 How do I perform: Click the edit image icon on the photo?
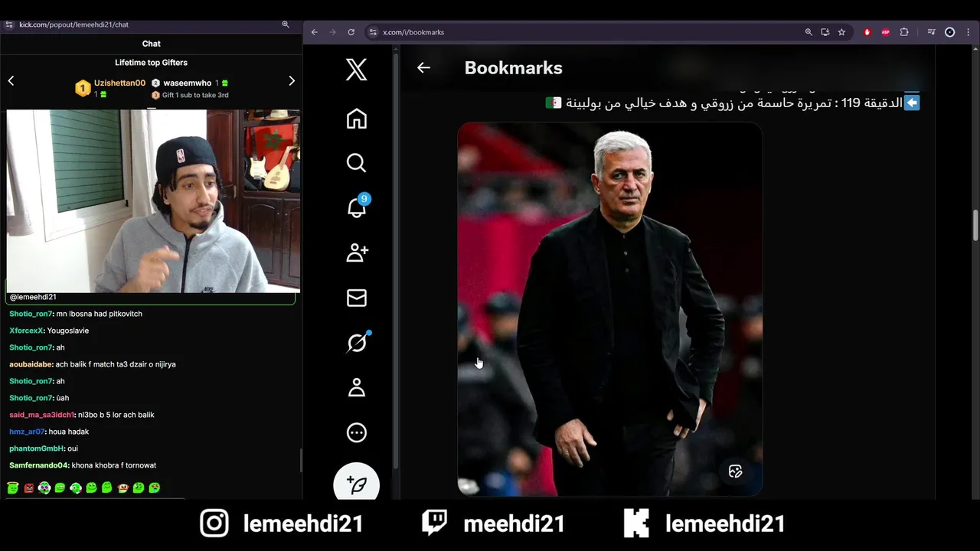coord(735,471)
